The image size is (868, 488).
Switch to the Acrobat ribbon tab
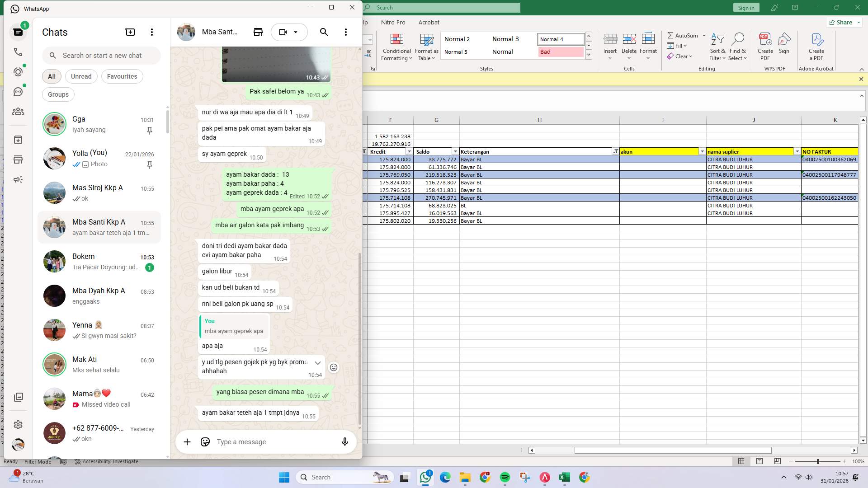(429, 22)
